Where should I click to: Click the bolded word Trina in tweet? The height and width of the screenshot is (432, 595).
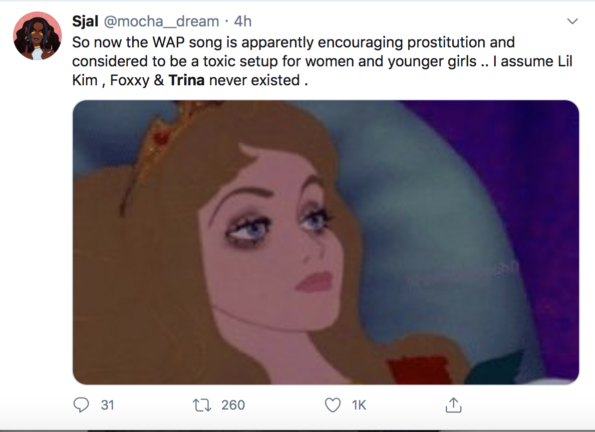186,80
